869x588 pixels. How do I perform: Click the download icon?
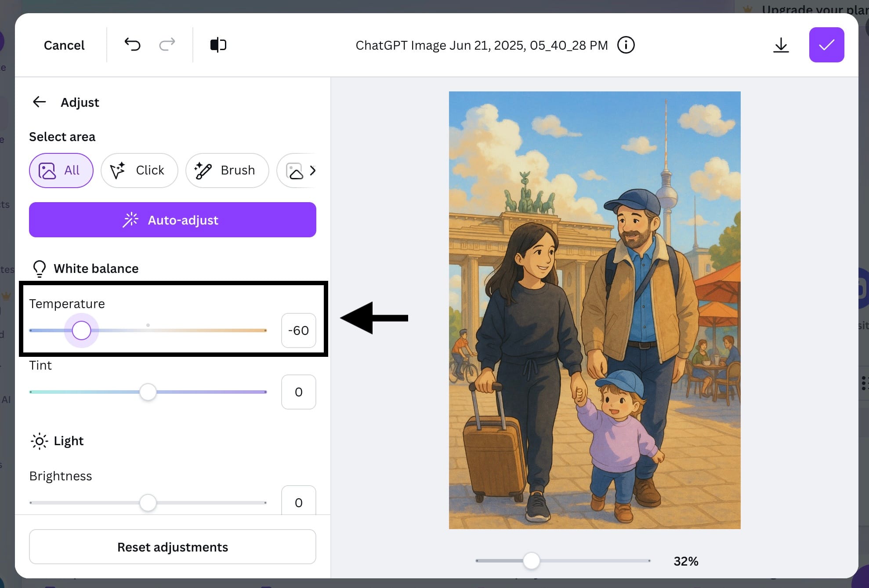click(781, 45)
